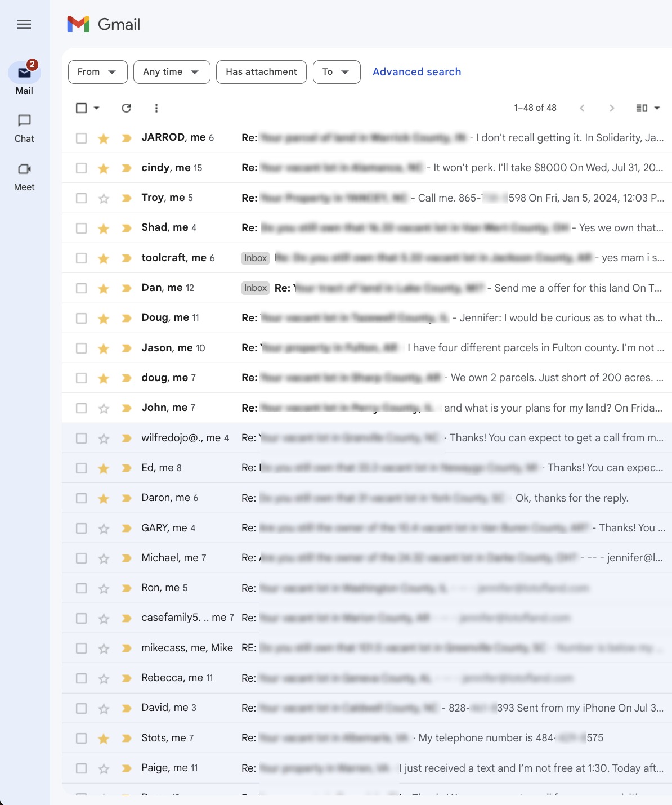The height and width of the screenshot is (805, 672).
Task: Open the Stots conversation about telephone number
Action: [366, 738]
